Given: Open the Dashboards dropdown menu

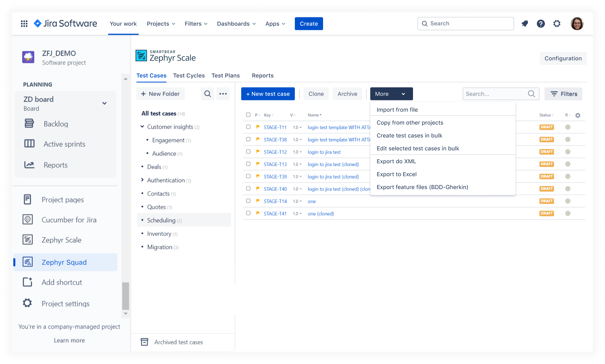Looking at the screenshot, I should [x=236, y=24].
